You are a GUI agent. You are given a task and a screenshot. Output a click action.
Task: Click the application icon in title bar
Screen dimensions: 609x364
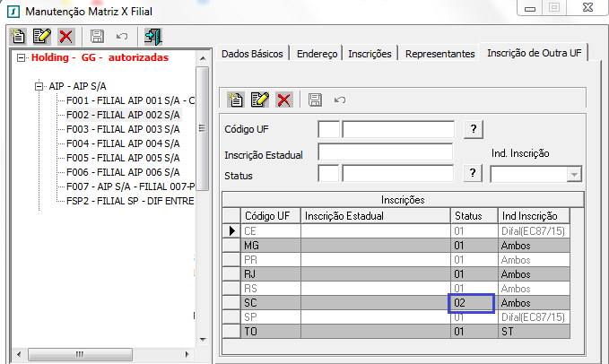click(13, 12)
